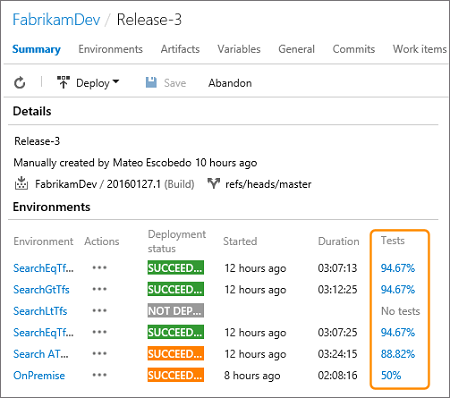The image size is (450, 398).
Task: Open the SearchLtTfs environment link
Action: (40, 311)
